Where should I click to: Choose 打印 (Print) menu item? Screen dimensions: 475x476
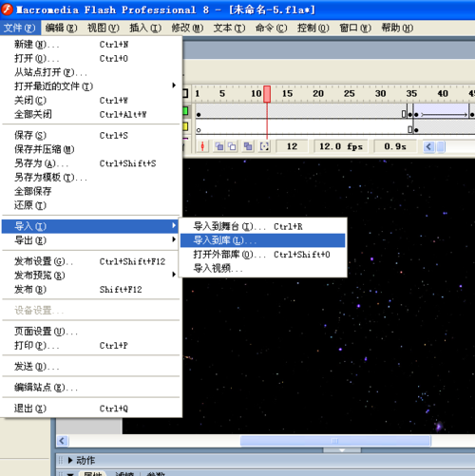click(x=91, y=345)
